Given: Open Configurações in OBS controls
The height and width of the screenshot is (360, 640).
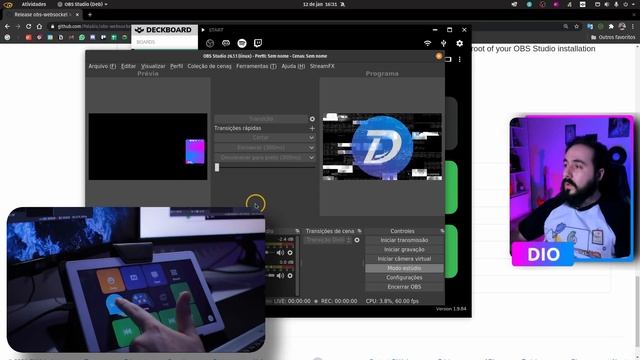Looking at the screenshot, I should coord(404,278).
